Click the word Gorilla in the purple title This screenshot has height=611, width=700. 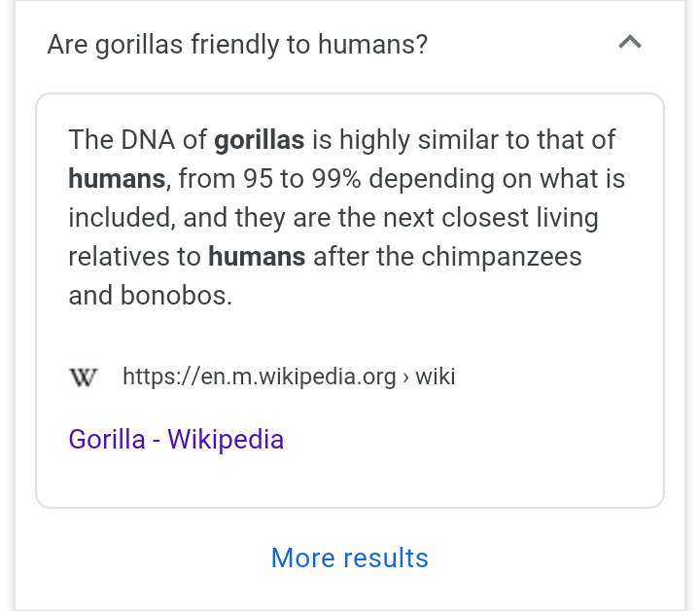coord(107,439)
